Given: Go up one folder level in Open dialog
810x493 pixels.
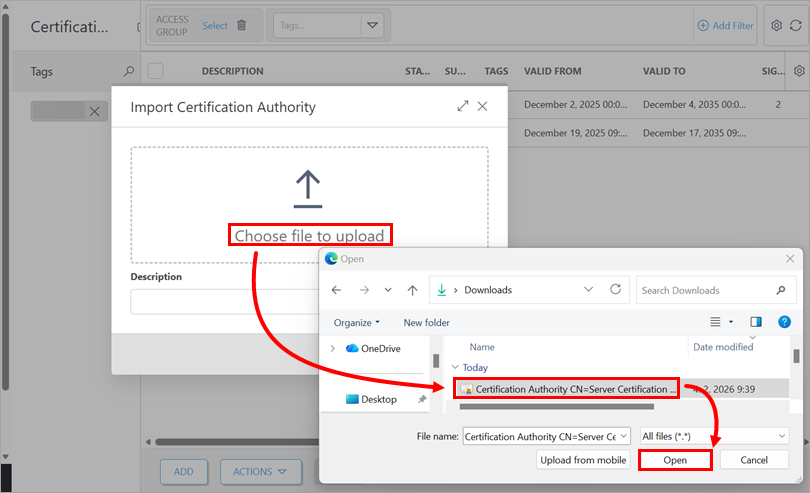Looking at the screenshot, I should tap(412, 290).
